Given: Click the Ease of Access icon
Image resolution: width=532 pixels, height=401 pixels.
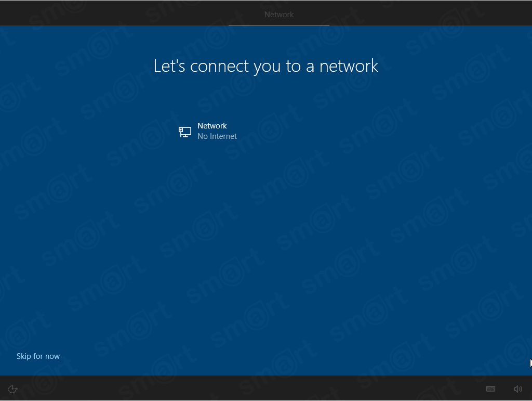Looking at the screenshot, I should [x=12, y=389].
